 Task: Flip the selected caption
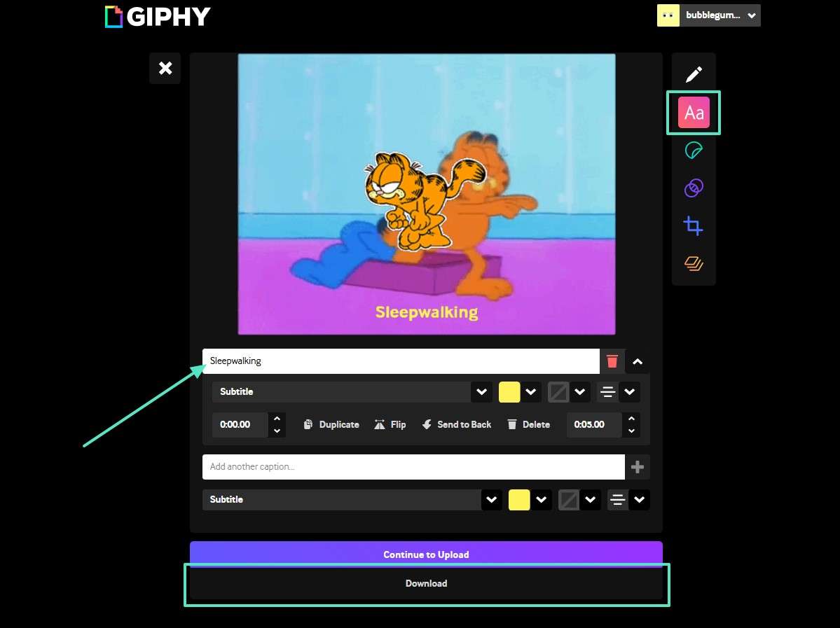[x=390, y=424]
